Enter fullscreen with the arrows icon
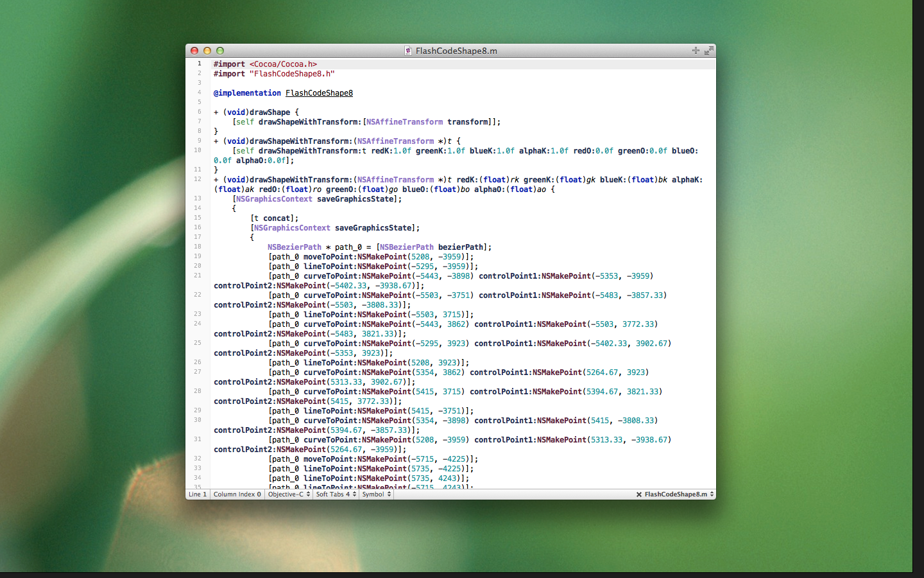The image size is (924, 578). (709, 50)
